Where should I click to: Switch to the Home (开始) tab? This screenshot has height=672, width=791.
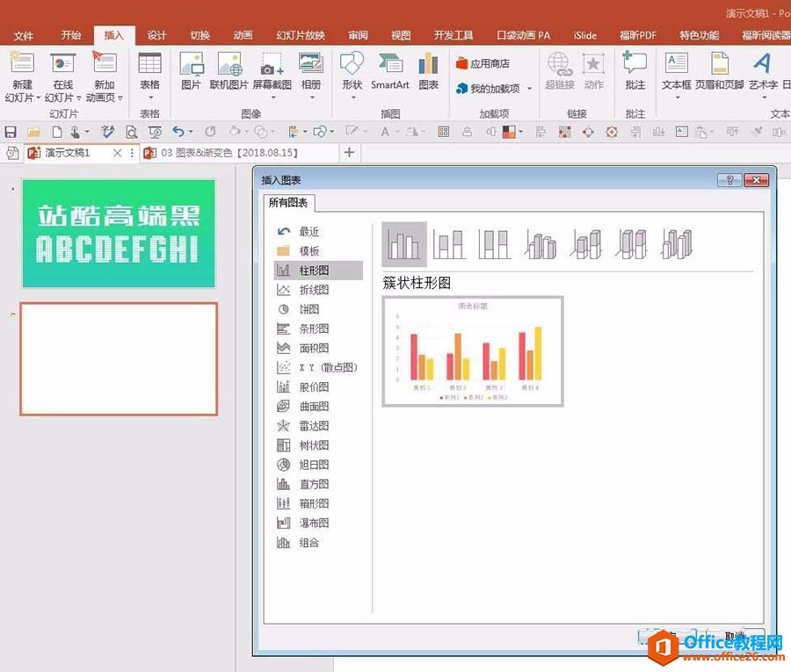point(70,35)
